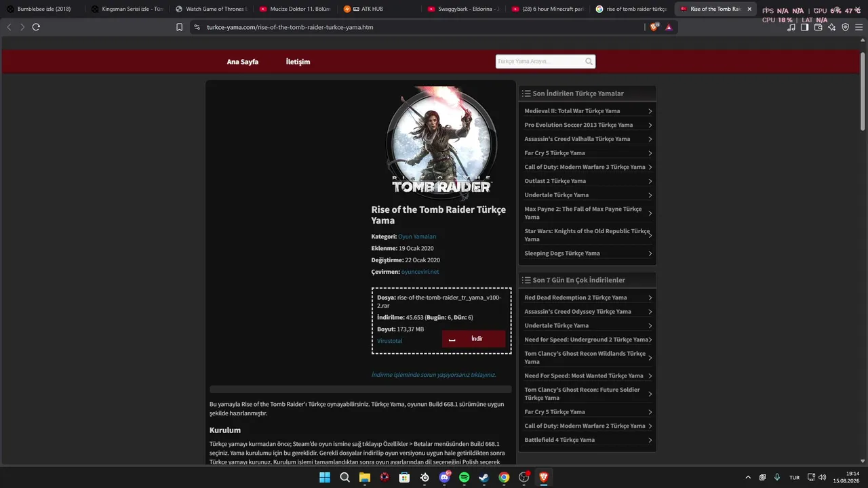The height and width of the screenshot is (488, 868).
Task: Click chevron next to Far Cry 5 in recent list
Action: 650,153
